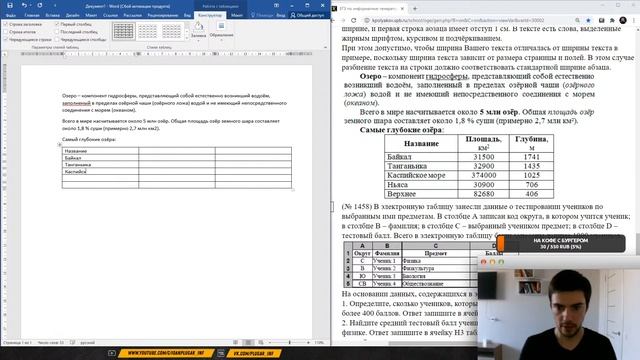This screenshot has width=640, height=360.
Task: Switch to Read Mode view icon
Action: [236, 342]
